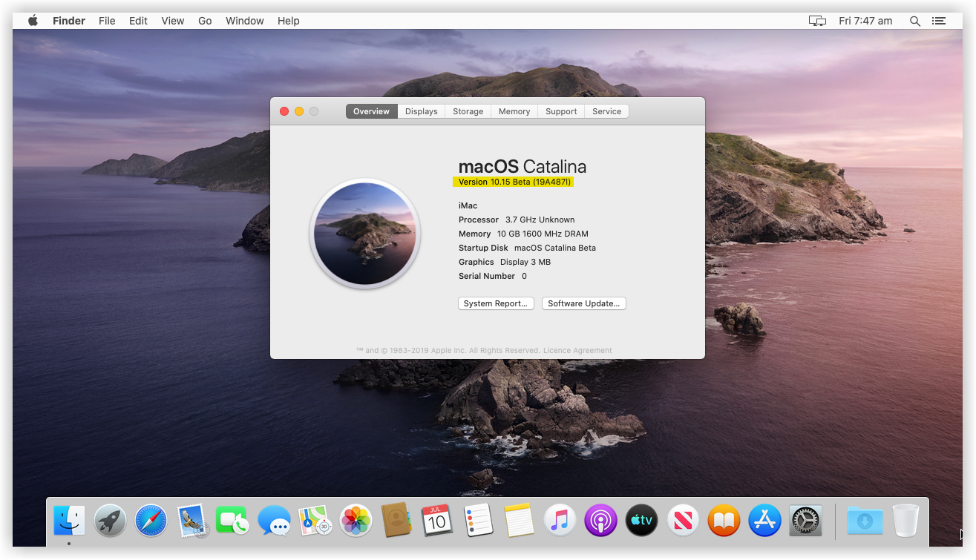Close the About This Mac window
This screenshot has height=560, width=976.
tap(284, 111)
